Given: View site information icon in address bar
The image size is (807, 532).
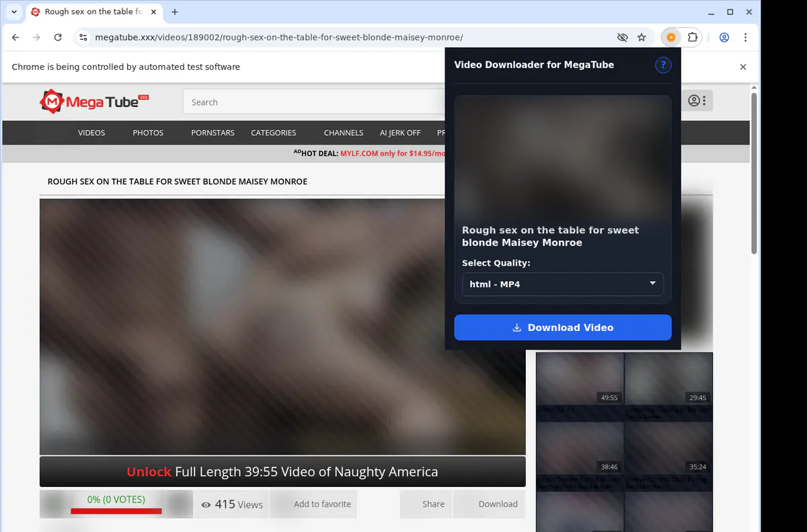Looking at the screenshot, I should coord(83,38).
